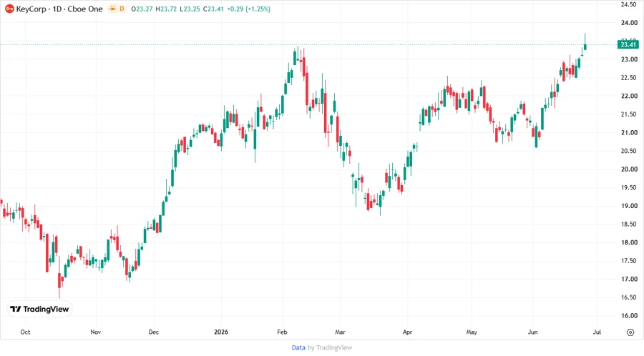Click the 18.50 price axis label
This screenshot has height=356, width=644.
(629, 224)
